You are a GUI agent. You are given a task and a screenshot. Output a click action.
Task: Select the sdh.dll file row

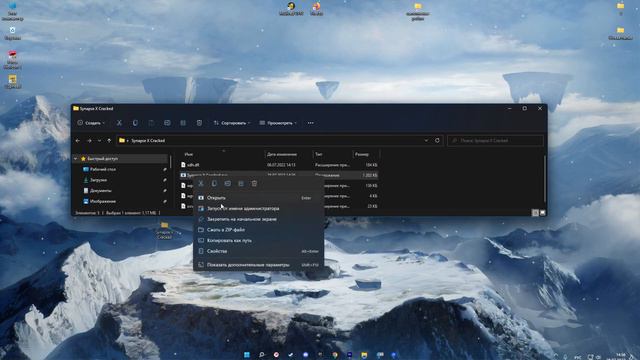279,165
